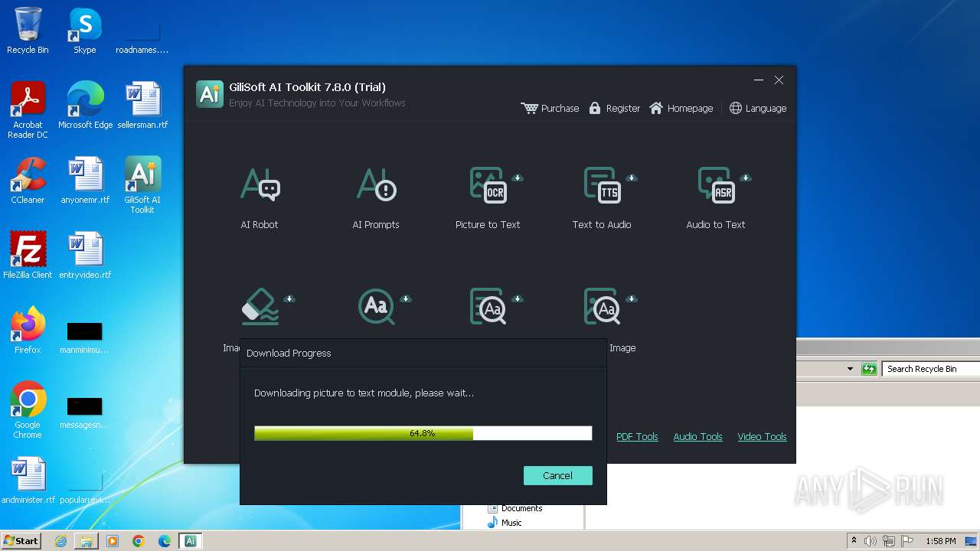Open the AI Robot tool
The height and width of the screenshot is (551, 980).
coord(260,197)
